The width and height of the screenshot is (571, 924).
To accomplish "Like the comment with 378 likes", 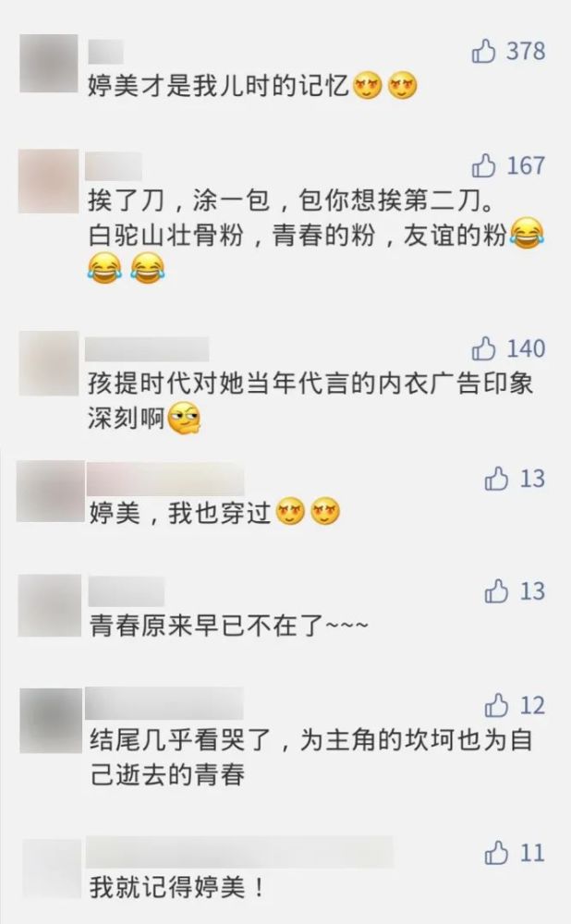I will (483, 51).
